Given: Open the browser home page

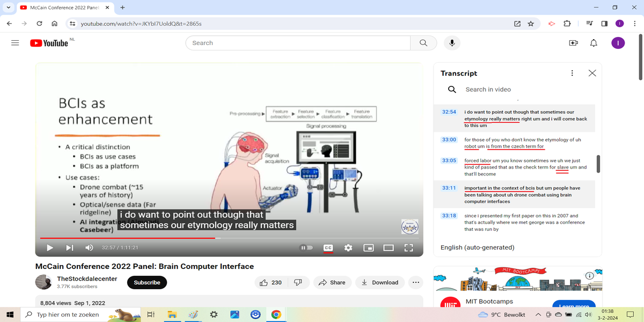Looking at the screenshot, I should point(55,24).
